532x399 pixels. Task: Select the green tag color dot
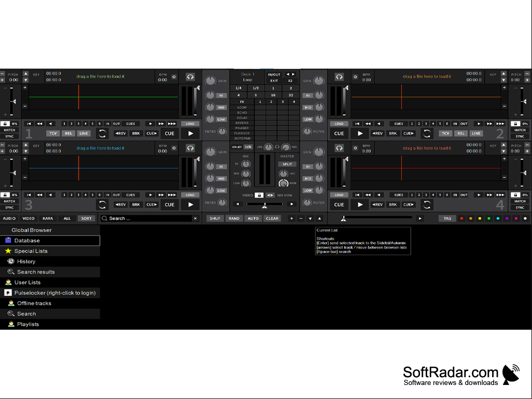click(x=489, y=218)
